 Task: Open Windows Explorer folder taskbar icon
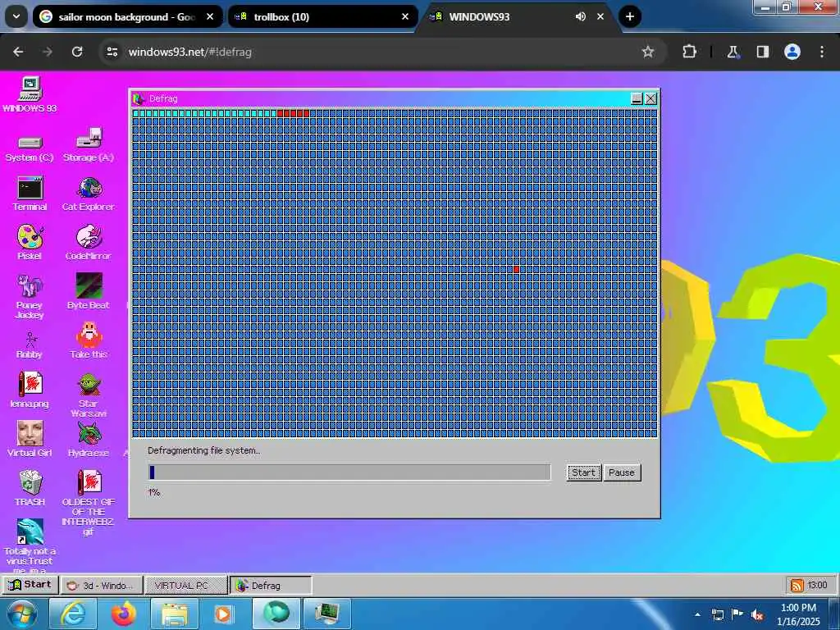pyautogui.click(x=175, y=614)
